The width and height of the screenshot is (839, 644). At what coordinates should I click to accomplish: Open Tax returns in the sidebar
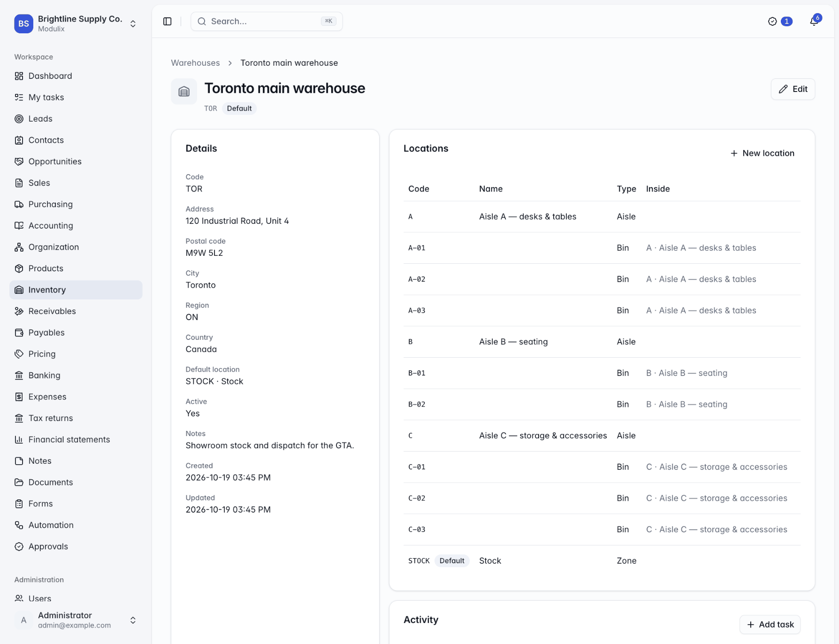click(76, 418)
